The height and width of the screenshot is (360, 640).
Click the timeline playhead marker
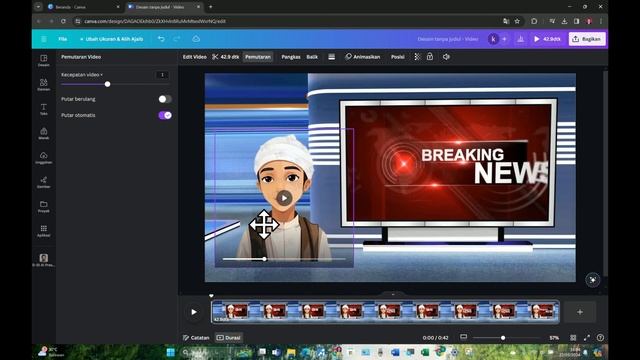211,296
